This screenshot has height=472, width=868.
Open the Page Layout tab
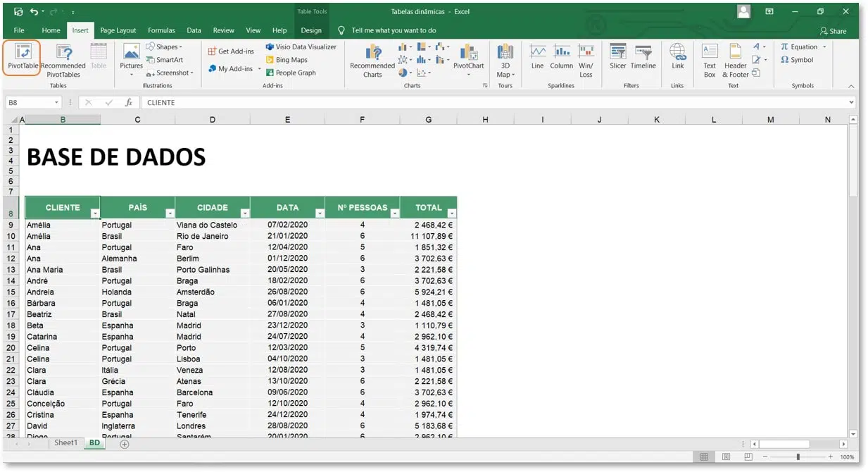(x=118, y=30)
